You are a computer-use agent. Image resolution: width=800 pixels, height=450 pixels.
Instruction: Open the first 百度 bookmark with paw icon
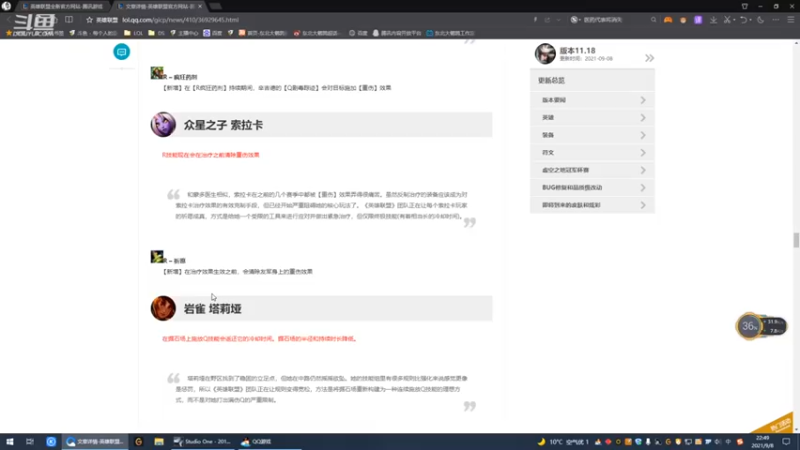[x=213, y=33]
